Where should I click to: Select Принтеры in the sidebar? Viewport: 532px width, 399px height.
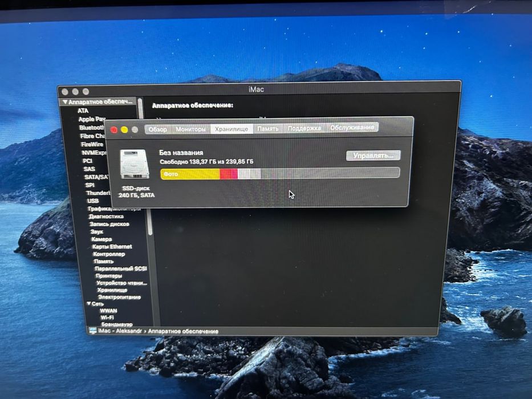pos(108,276)
